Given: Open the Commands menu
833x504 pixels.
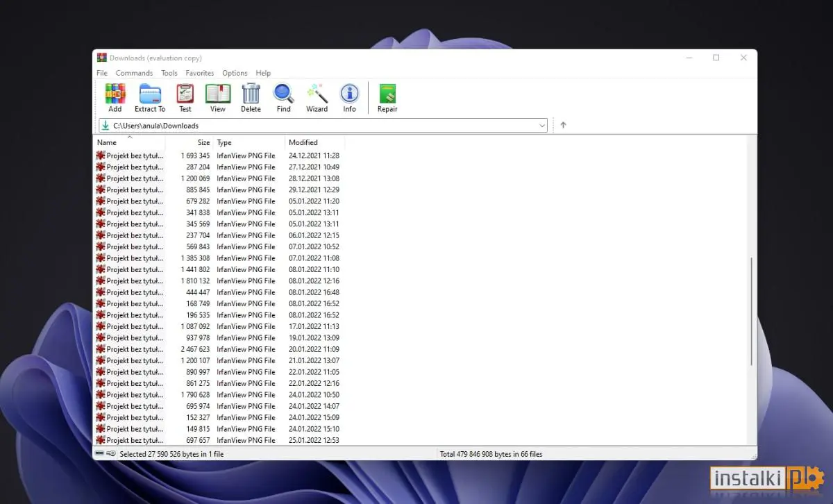Looking at the screenshot, I should pyautogui.click(x=134, y=73).
